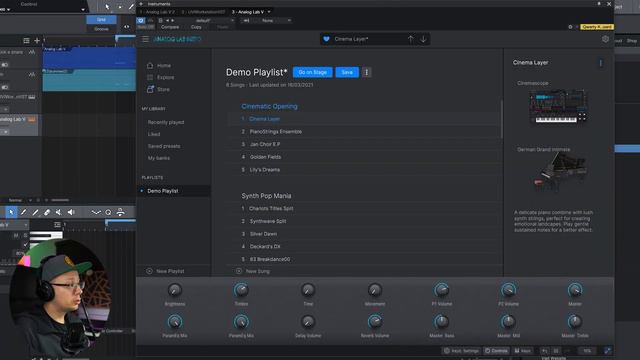Open the Demo Playlist more options menu

[x=367, y=72]
